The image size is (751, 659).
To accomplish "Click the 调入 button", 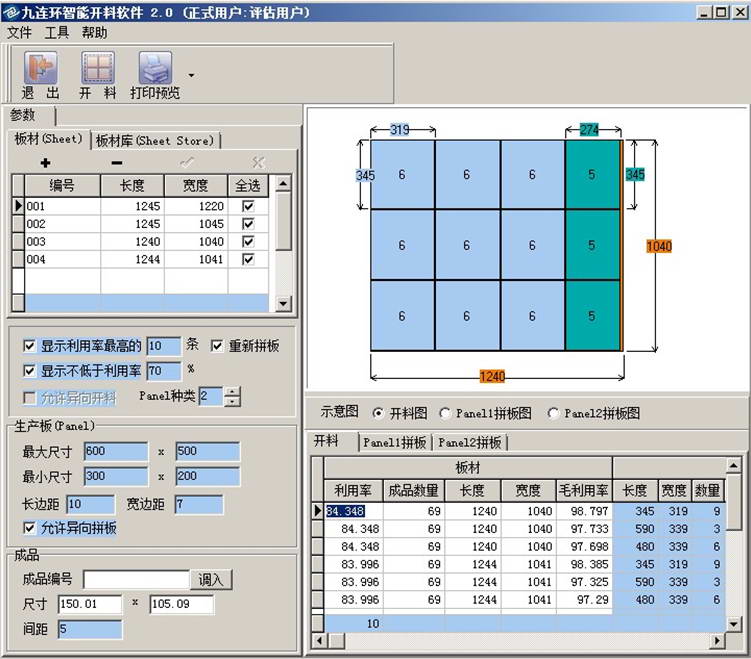I will coord(211,580).
